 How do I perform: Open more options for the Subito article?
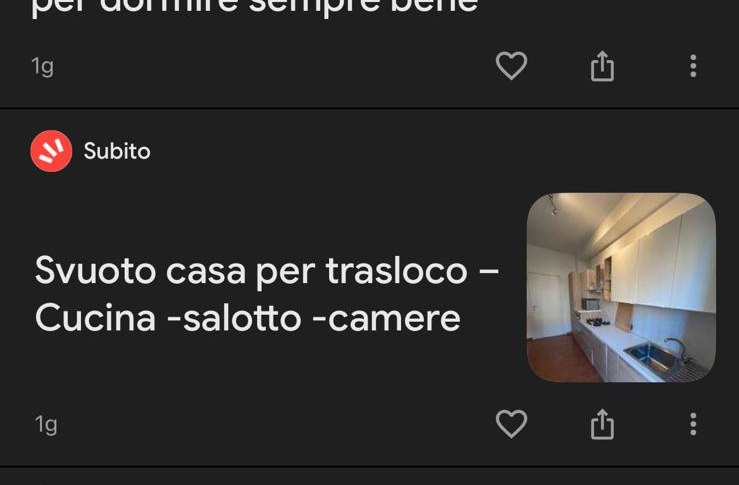pyautogui.click(x=693, y=424)
